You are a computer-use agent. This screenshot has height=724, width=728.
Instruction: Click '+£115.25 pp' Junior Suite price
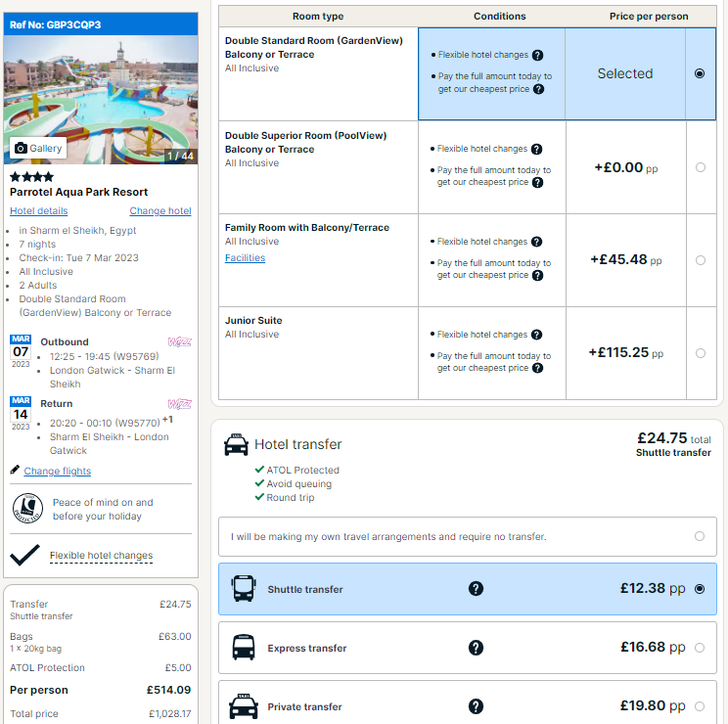click(x=626, y=353)
